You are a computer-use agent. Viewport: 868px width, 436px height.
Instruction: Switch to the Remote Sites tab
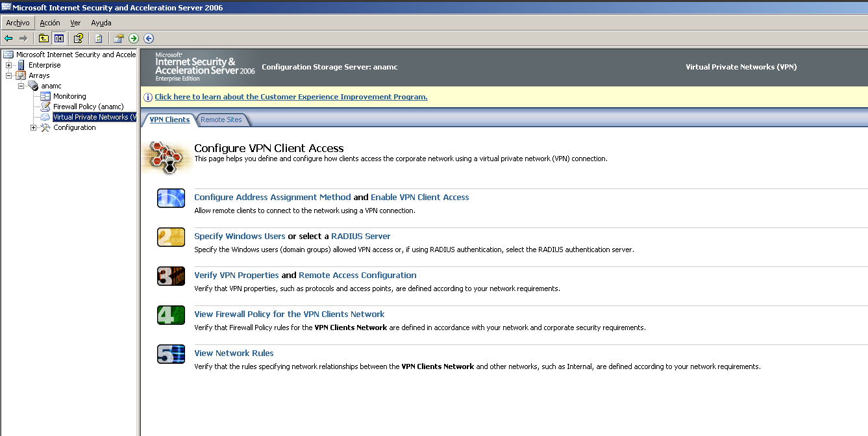click(x=221, y=120)
